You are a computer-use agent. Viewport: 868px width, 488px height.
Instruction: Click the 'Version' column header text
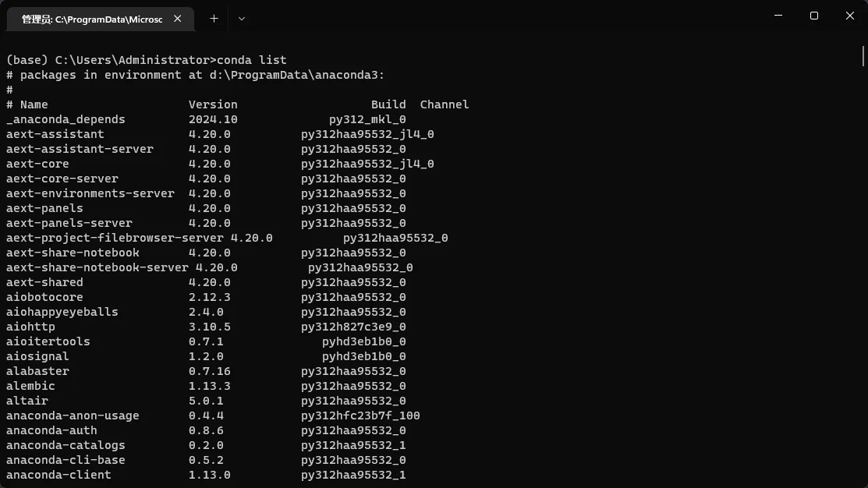(x=213, y=104)
